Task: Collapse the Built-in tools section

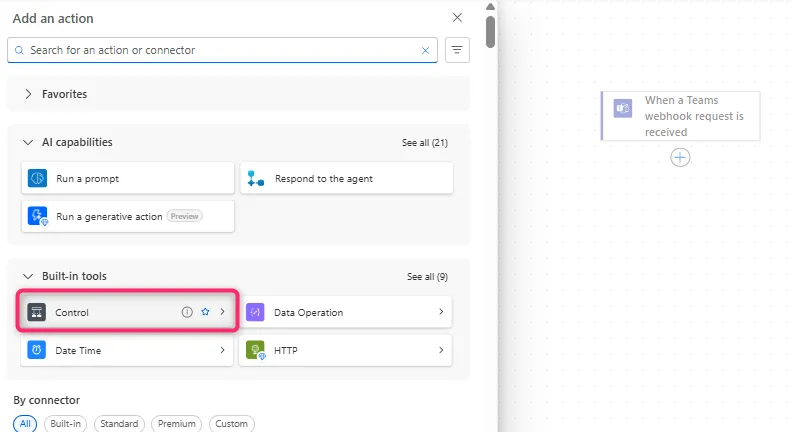Action: click(28, 276)
